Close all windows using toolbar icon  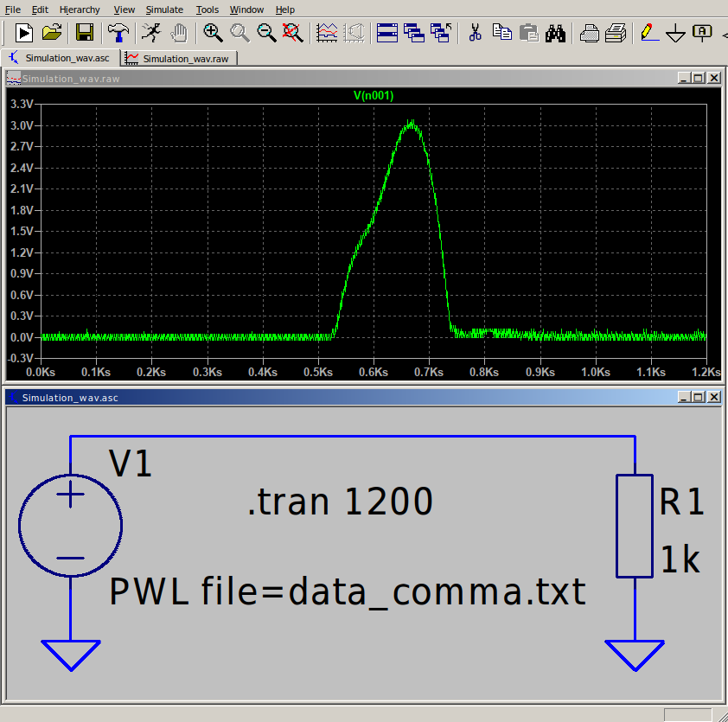[441, 33]
